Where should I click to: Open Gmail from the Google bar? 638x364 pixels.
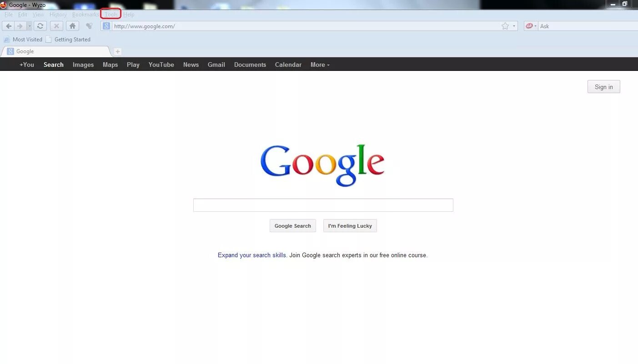(x=216, y=65)
